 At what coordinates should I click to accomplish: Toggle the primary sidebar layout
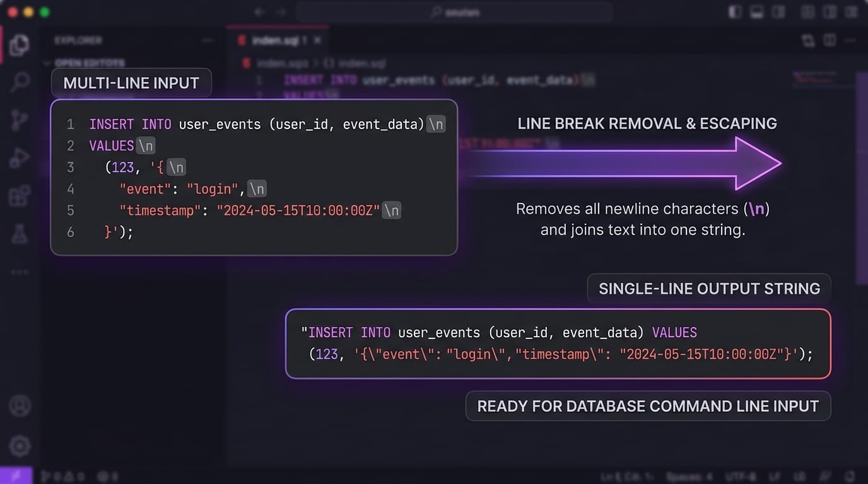(x=734, y=12)
